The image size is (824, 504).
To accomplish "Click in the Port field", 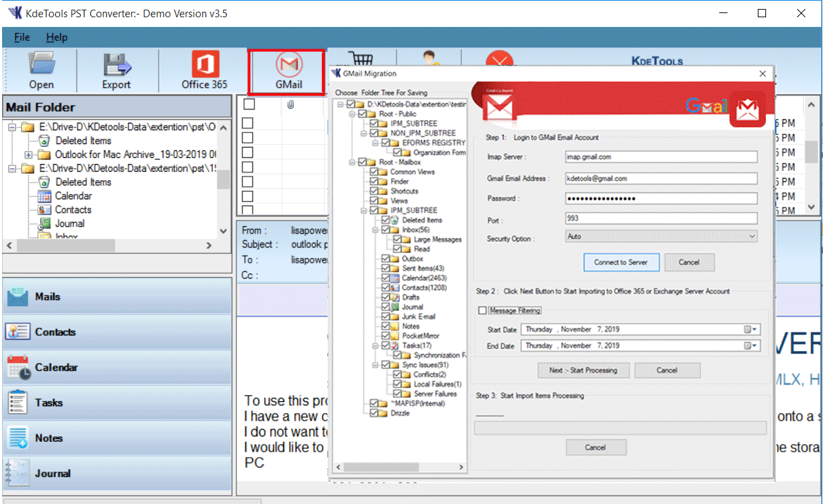I will coord(661,218).
